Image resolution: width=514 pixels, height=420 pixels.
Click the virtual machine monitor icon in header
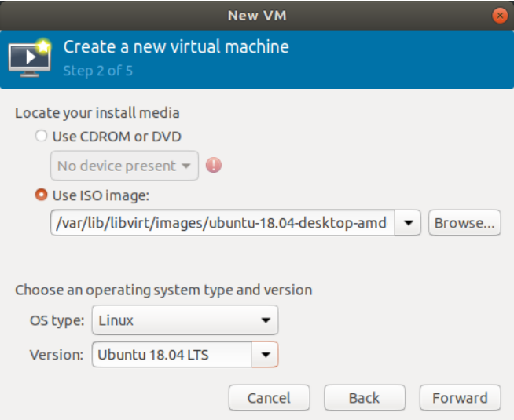tap(30, 58)
